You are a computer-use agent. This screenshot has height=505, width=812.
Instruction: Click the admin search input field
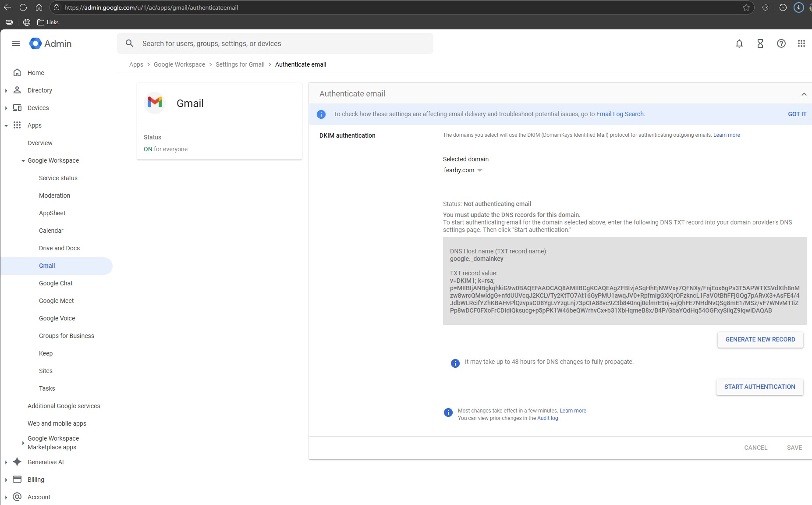(280, 43)
